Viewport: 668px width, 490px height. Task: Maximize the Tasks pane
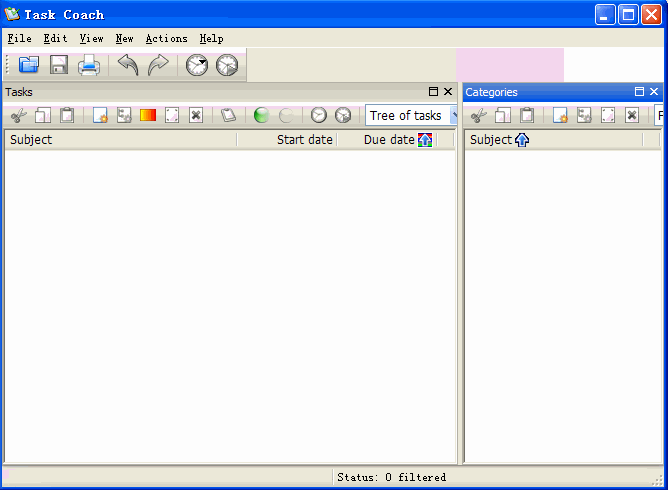(433, 92)
